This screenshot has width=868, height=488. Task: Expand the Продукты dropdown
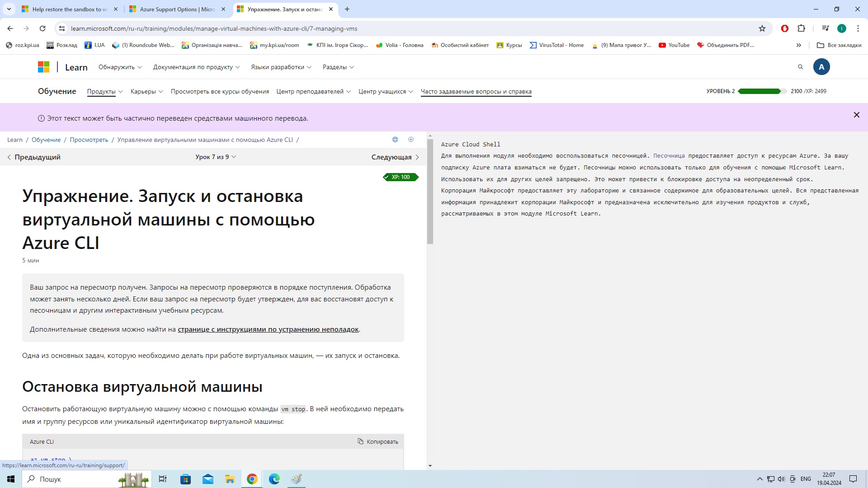pos(105,91)
